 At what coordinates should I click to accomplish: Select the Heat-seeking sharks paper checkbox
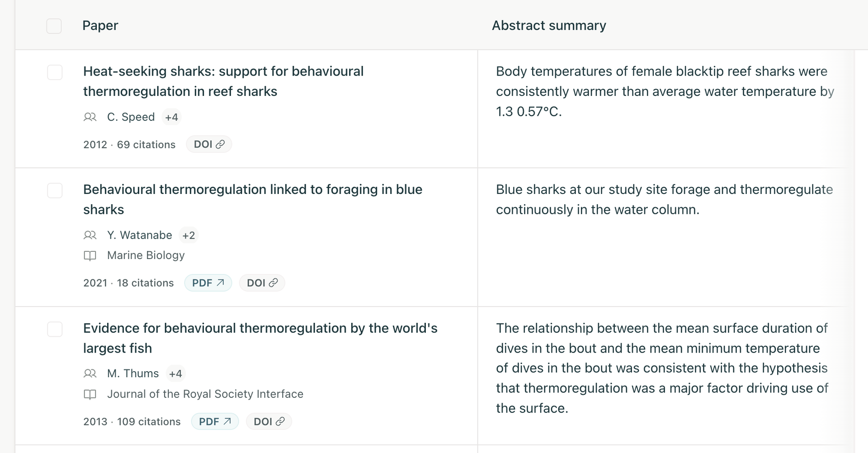click(x=55, y=72)
